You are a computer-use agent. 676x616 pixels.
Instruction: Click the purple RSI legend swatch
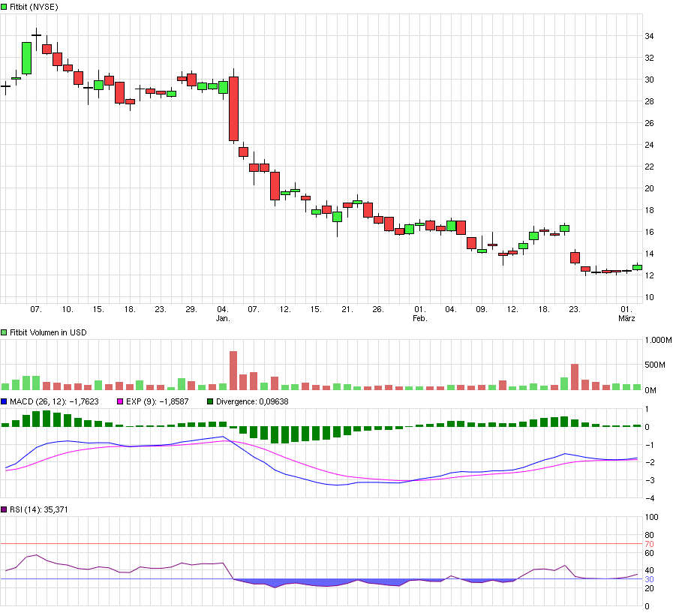tap(4, 509)
